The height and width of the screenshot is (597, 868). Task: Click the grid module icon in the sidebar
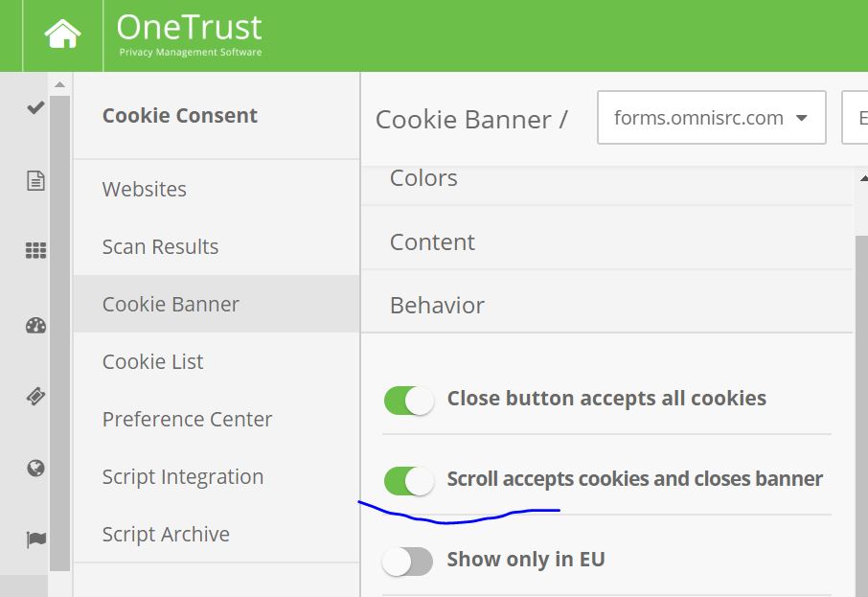click(34, 250)
